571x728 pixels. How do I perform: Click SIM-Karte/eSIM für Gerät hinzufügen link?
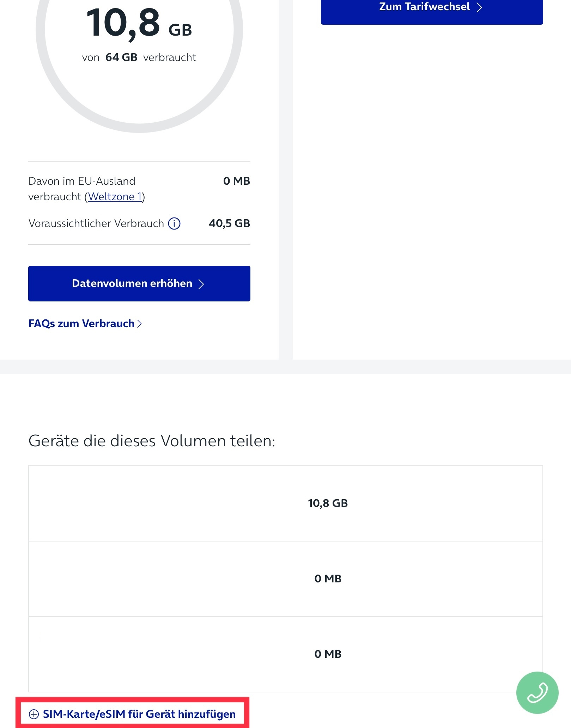(x=132, y=714)
